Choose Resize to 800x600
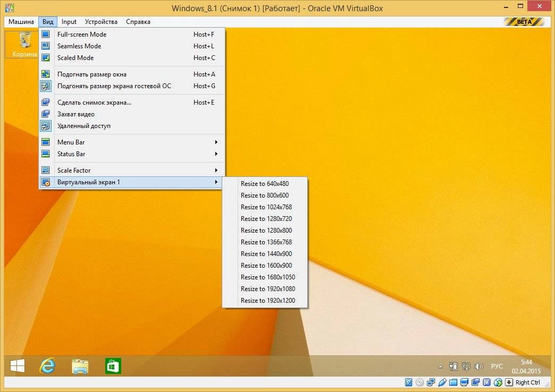The height and width of the screenshot is (392, 555). 265,195
